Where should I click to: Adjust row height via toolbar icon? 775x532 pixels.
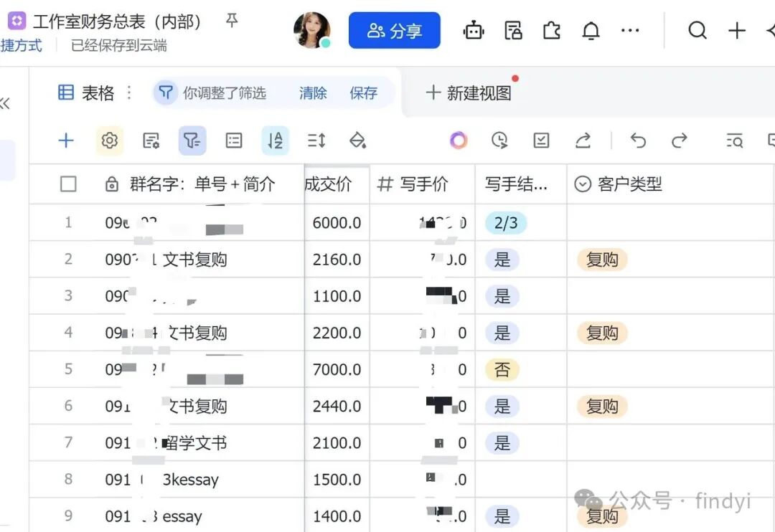click(316, 141)
